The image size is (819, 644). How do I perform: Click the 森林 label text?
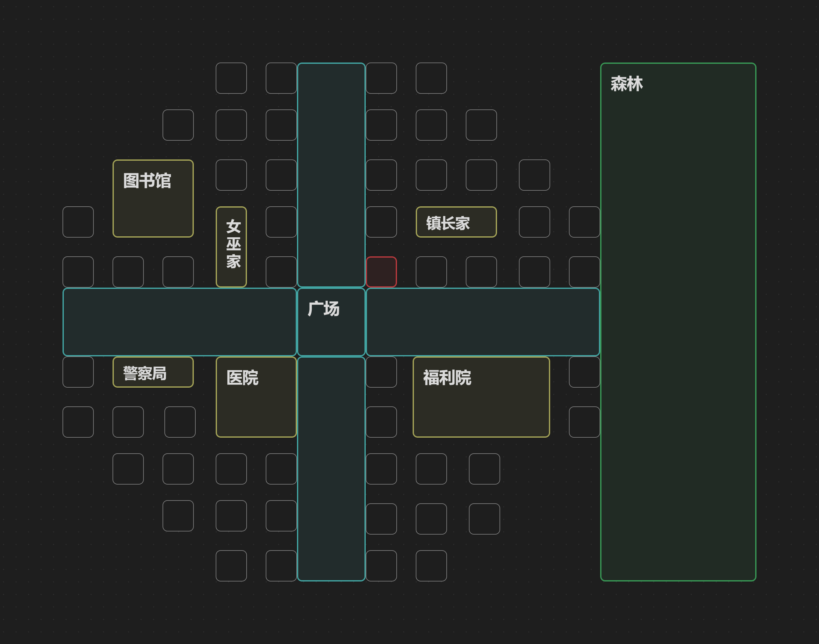pos(626,84)
